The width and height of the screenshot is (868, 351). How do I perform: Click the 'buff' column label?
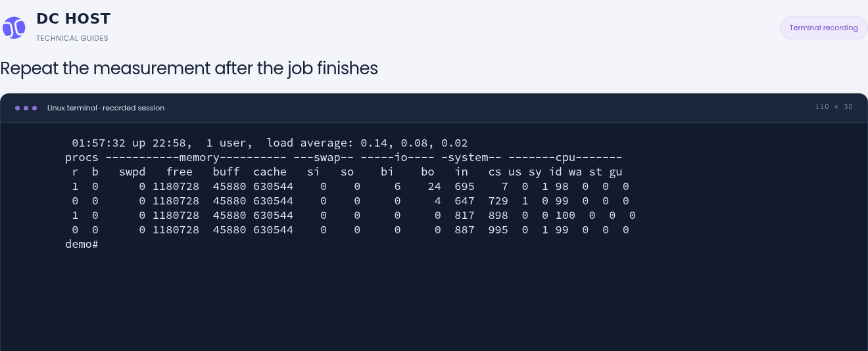click(226, 172)
